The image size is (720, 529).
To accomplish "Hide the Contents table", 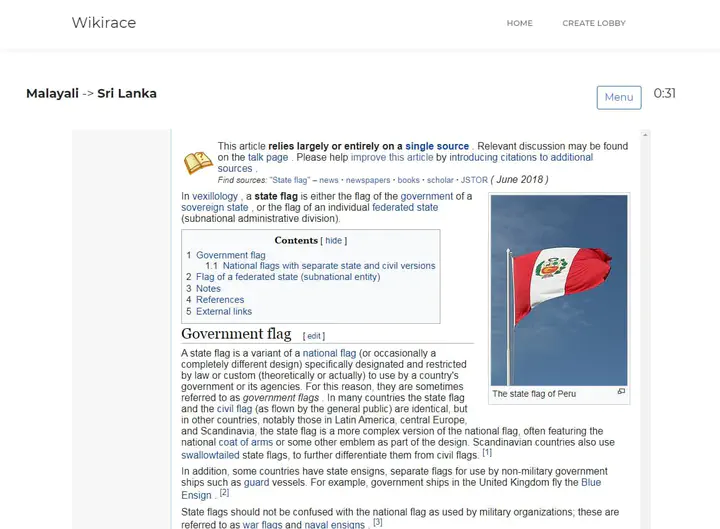I will (333, 241).
